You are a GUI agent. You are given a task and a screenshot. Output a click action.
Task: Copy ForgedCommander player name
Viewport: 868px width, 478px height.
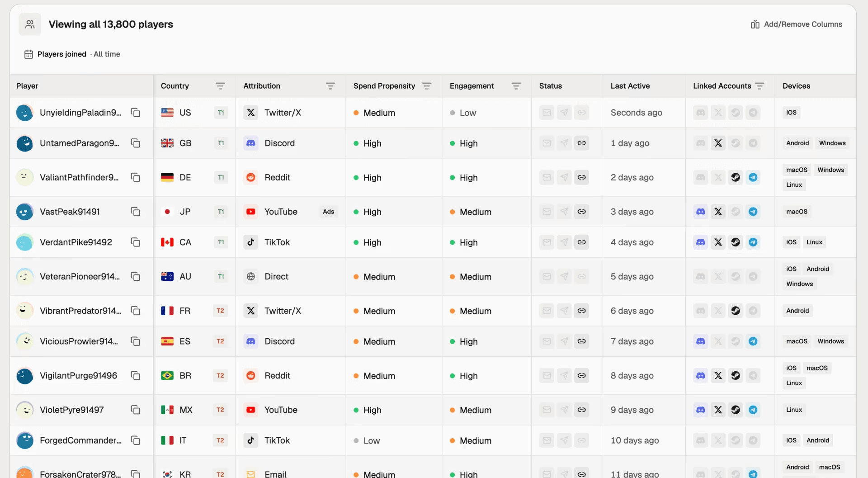135,440
